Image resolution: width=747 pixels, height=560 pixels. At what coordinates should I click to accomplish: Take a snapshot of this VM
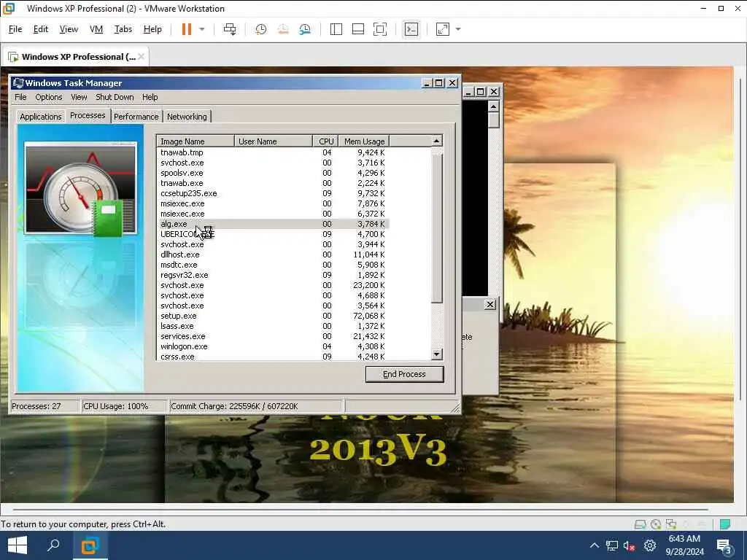pyautogui.click(x=260, y=29)
